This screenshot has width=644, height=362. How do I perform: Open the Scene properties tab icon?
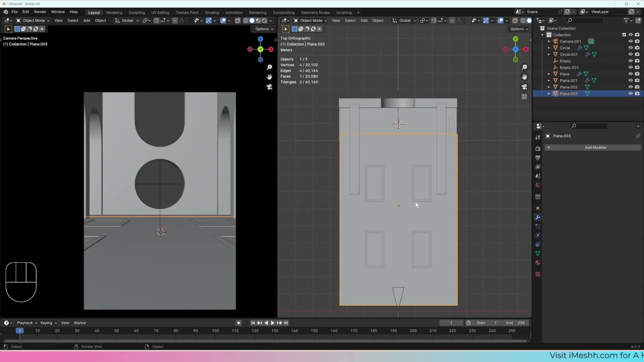538,176
